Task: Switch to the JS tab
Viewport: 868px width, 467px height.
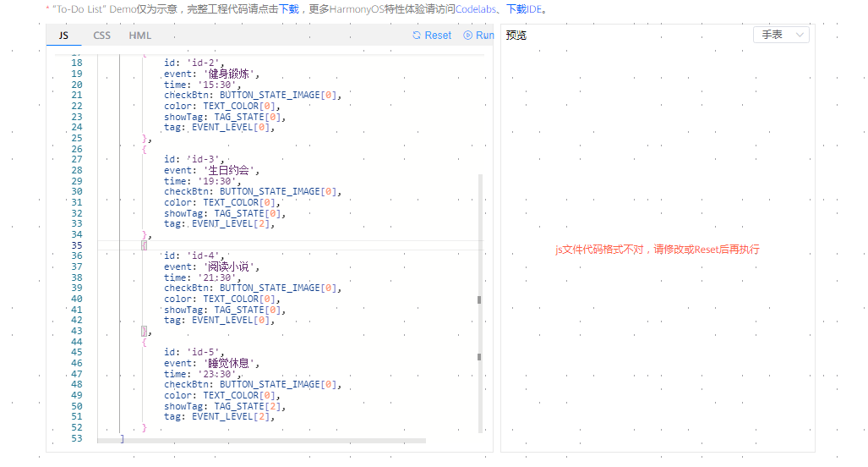Action: tap(63, 36)
